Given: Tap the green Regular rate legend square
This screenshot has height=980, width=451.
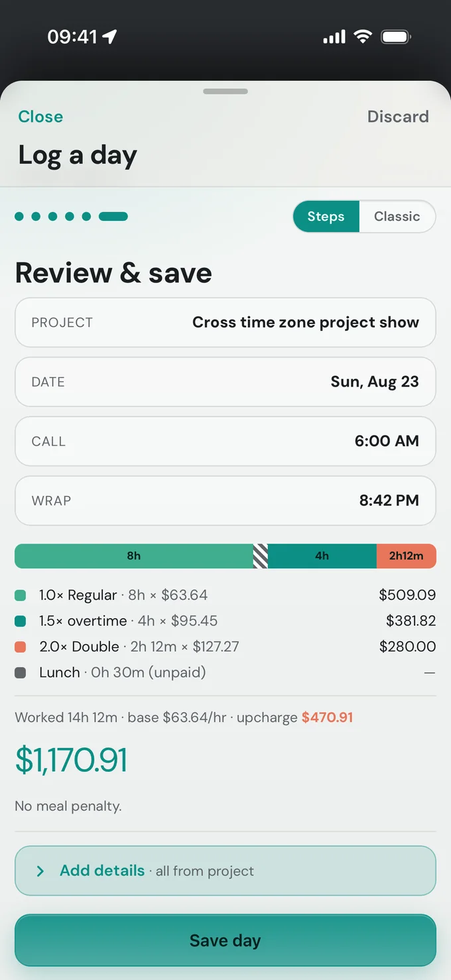Looking at the screenshot, I should pyautogui.click(x=20, y=595).
